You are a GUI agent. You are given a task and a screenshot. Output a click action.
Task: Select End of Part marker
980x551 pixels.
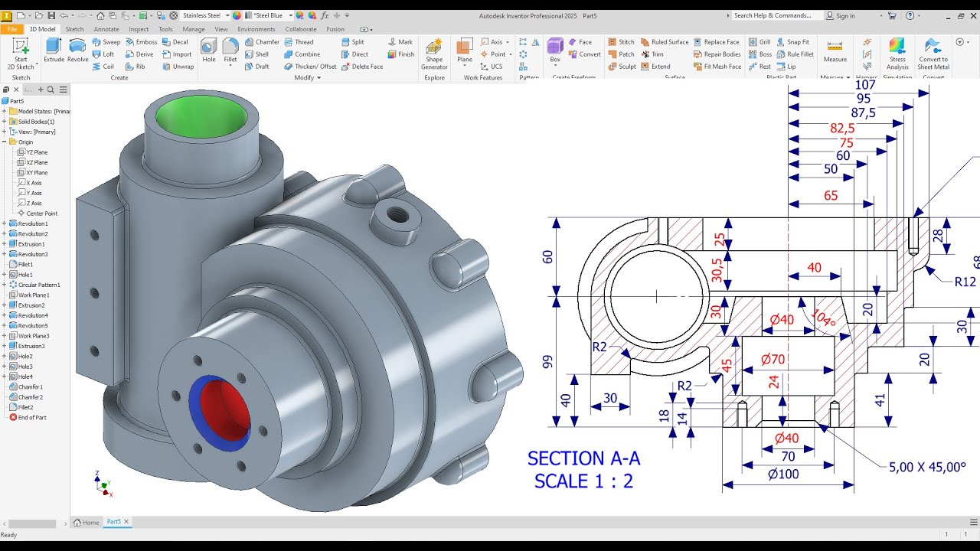[x=28, y=417]
